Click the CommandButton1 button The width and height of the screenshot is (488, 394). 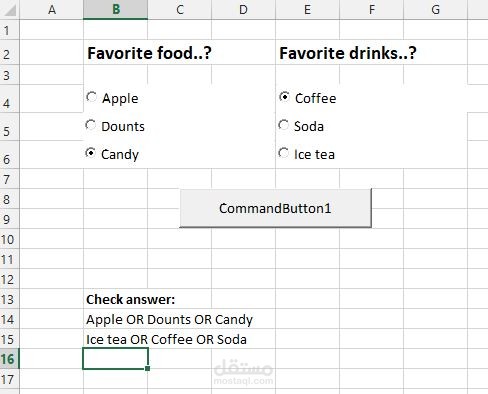pyautogui.click(x=275, y=208)
